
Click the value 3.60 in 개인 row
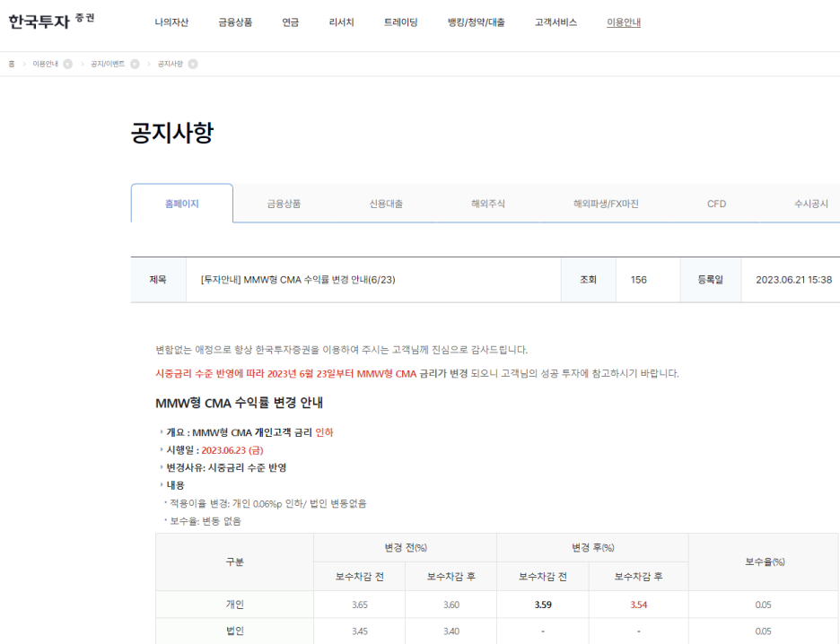coord(451,605)
